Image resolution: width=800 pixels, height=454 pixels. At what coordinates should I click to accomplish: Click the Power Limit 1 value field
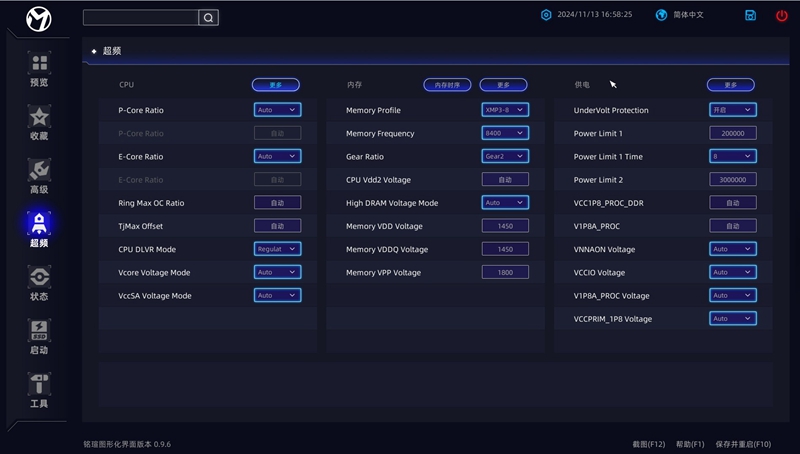coord(733,133)
